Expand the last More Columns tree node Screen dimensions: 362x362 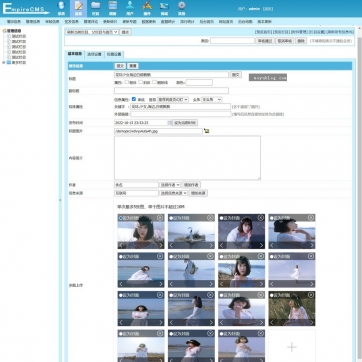click(x=4, y=62)
